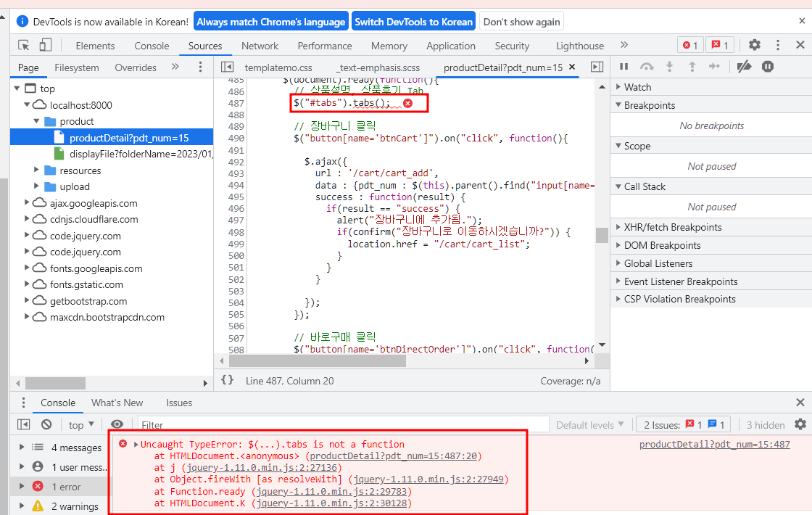
Task: Click the editor horizontal scrollbar thumb
Action: tap(318, 360)
